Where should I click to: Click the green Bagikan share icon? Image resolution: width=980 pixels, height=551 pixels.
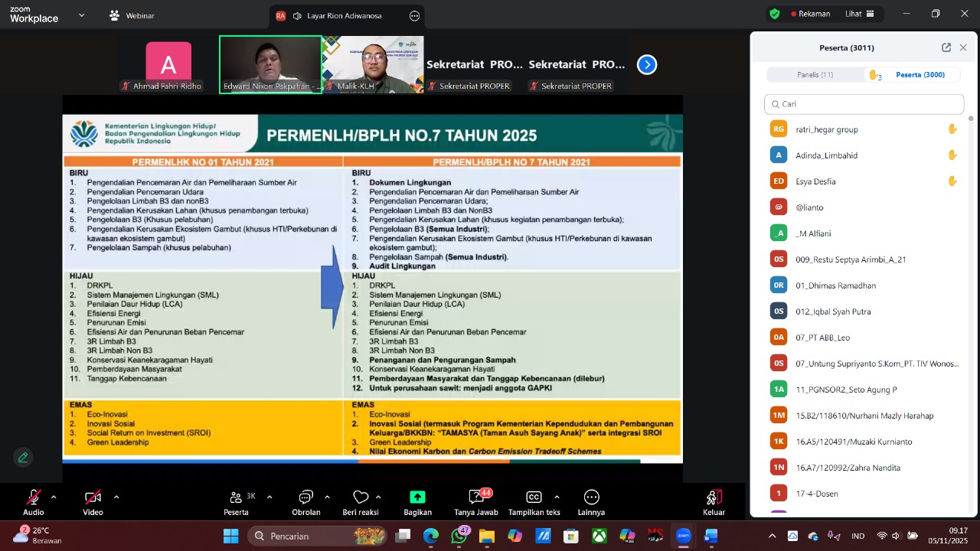417,497
